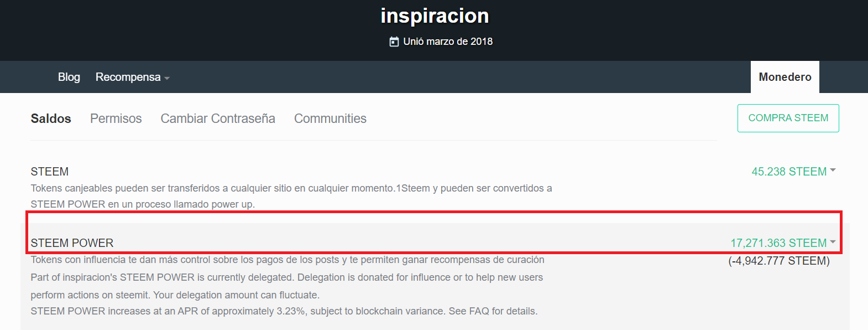This screenshot has height=330, width=868.
Task: Click the delegated amount (-4,942.777 STEEM)
Action: 778,261
